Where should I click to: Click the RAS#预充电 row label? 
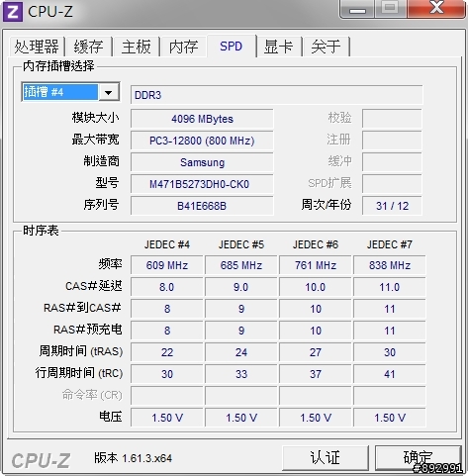click(88, 330)
